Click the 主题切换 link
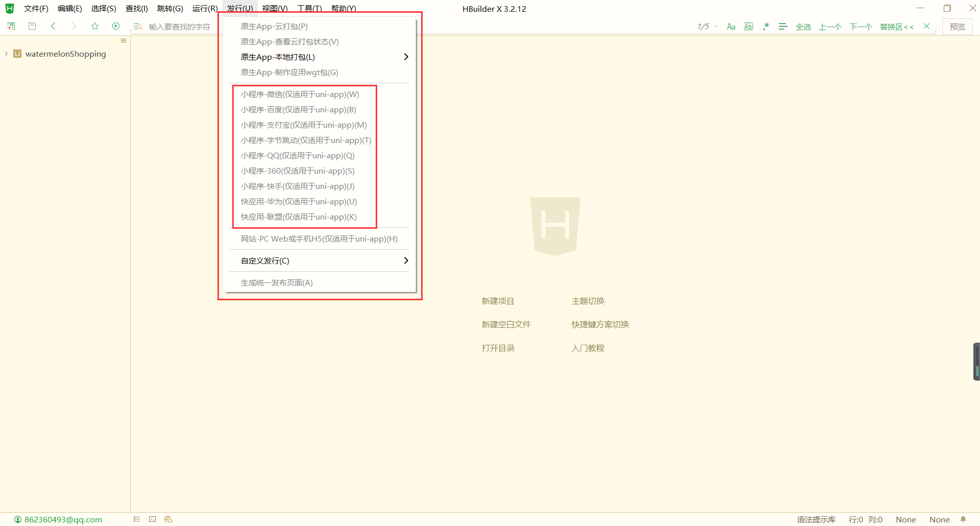This screenshot has height=526, width=980. click(x=588, y=301)
